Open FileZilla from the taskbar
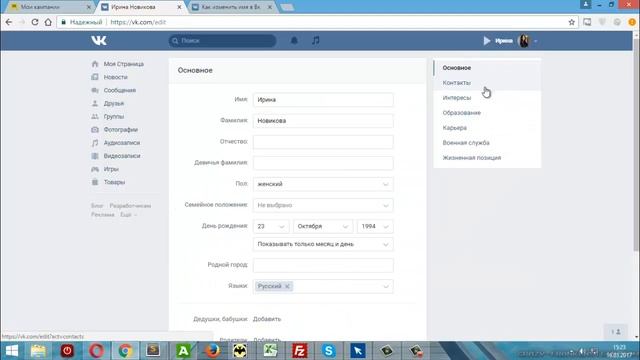Image resolution: width=640 pixels, height=360 pixels. click(x=299, y=351)
